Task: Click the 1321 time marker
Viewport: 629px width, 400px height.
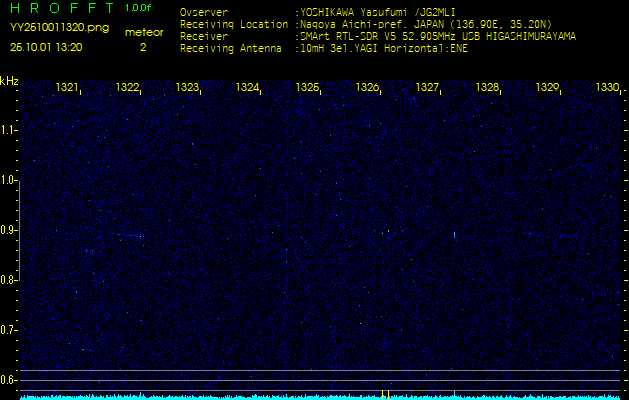Action: (x=68, y=88)
